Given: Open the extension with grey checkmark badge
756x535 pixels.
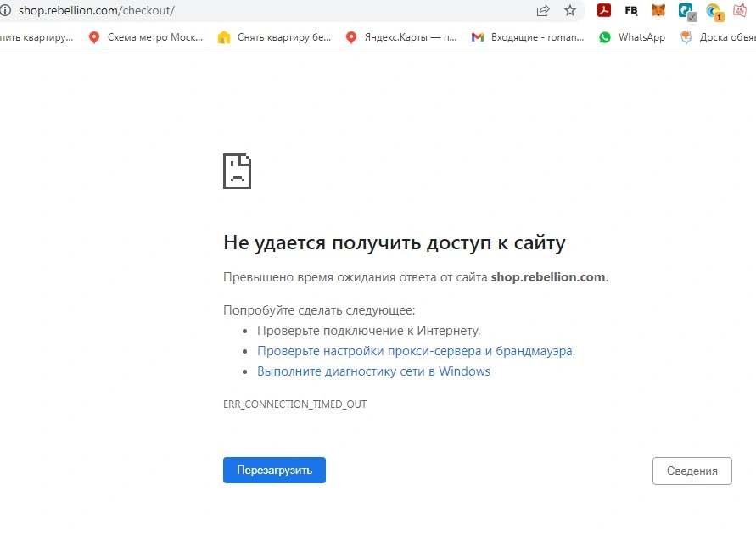Looking at the screenshot, I should pos(686,11).
